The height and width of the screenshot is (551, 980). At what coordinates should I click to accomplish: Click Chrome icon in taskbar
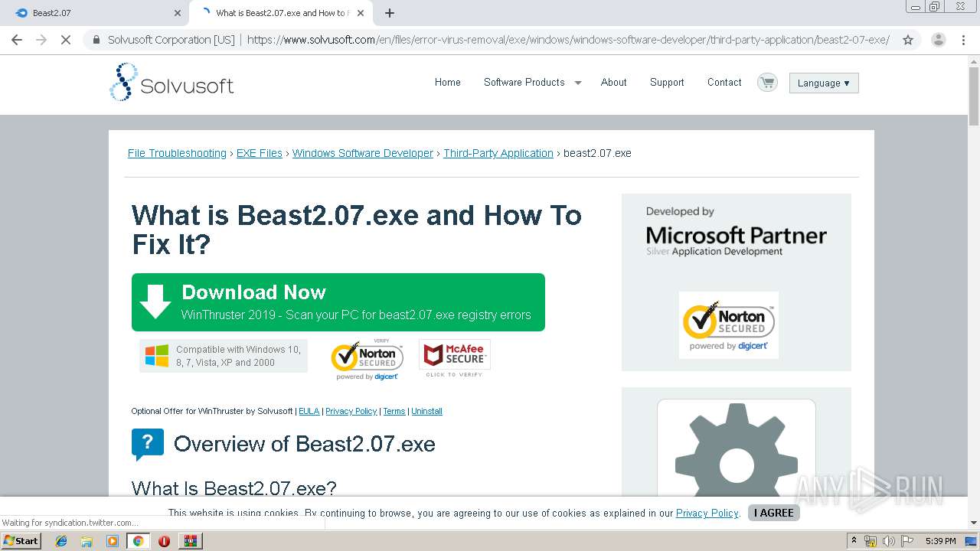(x=138, y=541)
